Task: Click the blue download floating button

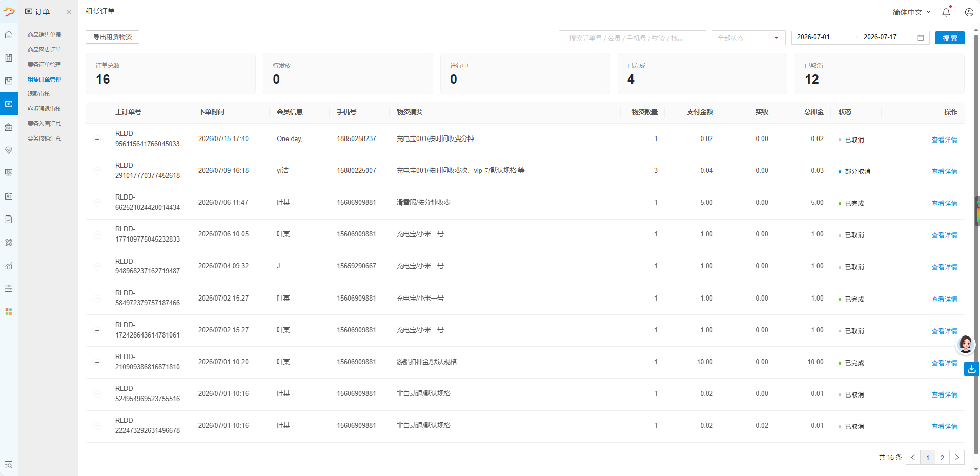Action: [972, 369]
